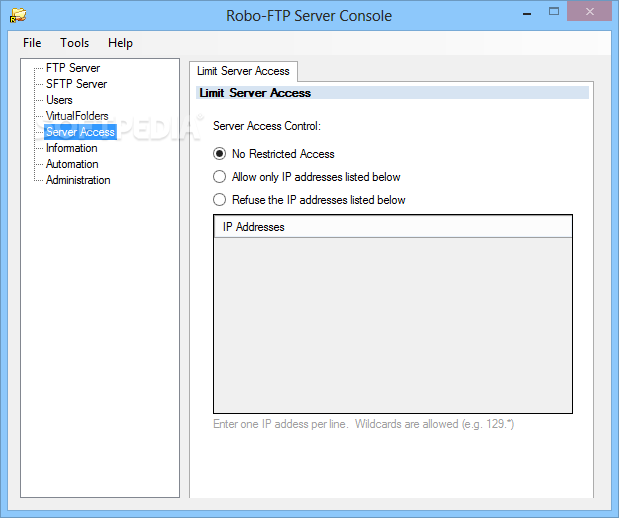Image resolution: width=619 pixels, height=518 pixels.
Task: Open the Tools menu
Action: [x=74, y=43]
